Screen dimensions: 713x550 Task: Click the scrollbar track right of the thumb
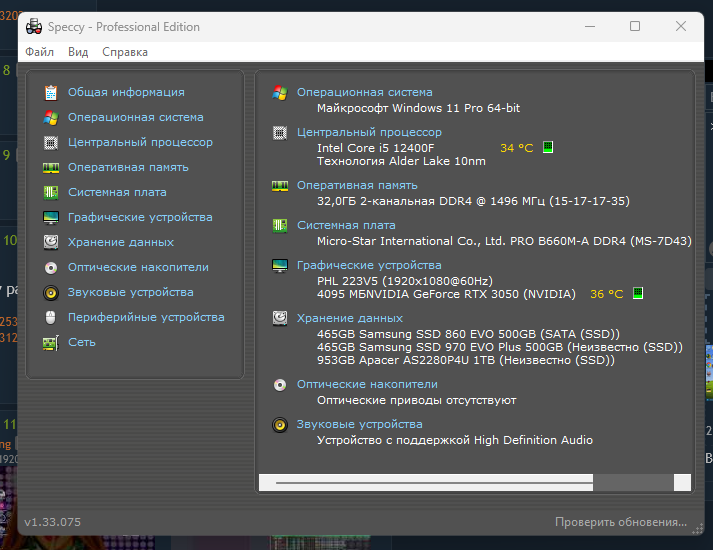point(633,482)
